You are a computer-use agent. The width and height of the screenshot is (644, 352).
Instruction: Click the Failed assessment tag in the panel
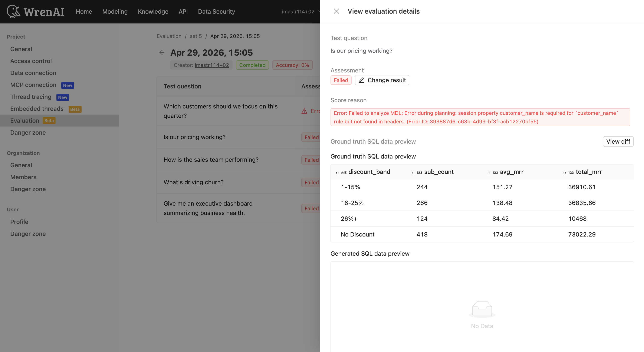pos(341,80)
